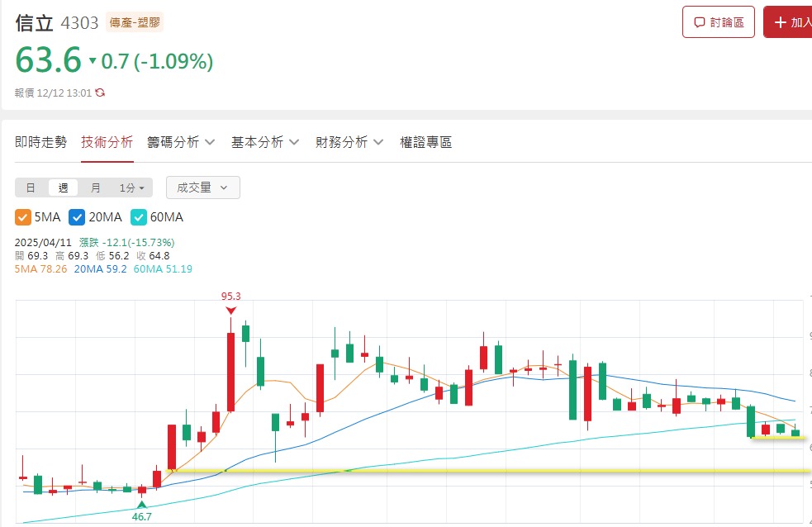Viewport: 812px width, 527px height.
Task: Click the tall red candlestick under 95.3
Action: [x=230, y=372]
